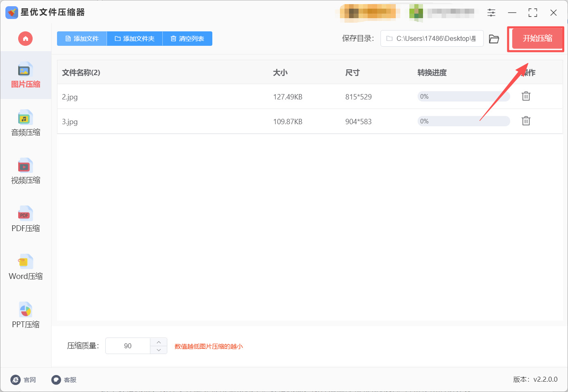The image size is (568, 392).
Task: Open the settings sliders icon in title bar
Action: tap(491, 13)
